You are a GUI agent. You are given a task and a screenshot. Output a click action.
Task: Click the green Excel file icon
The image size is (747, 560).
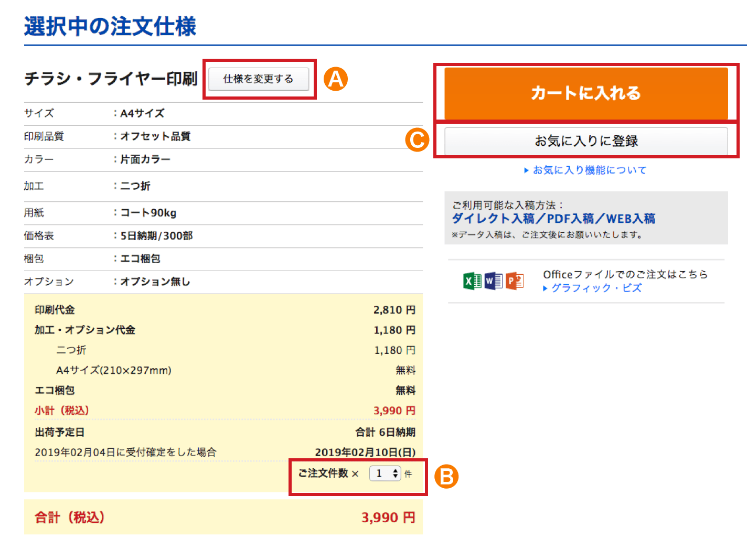(x=472, y=282)
